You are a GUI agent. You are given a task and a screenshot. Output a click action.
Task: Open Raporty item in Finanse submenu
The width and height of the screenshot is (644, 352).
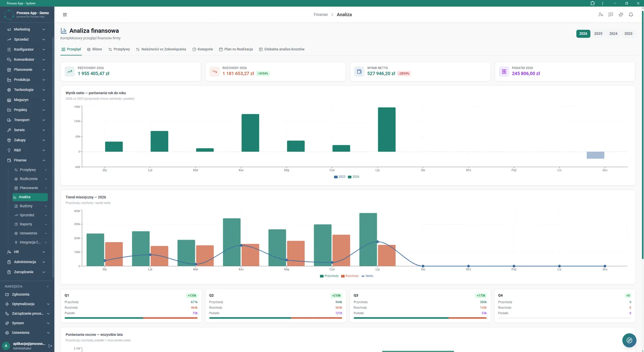30,224
